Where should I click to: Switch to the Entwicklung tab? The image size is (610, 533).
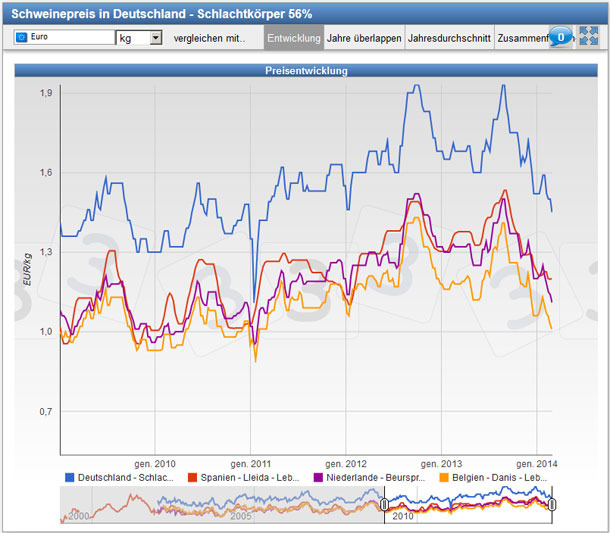click(294, 38)
